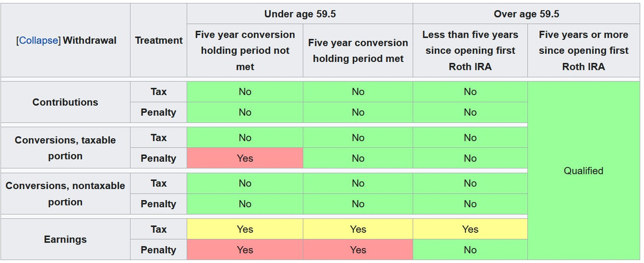Select the Treatment column header
The image size is (644, 263).
point(158,40)
